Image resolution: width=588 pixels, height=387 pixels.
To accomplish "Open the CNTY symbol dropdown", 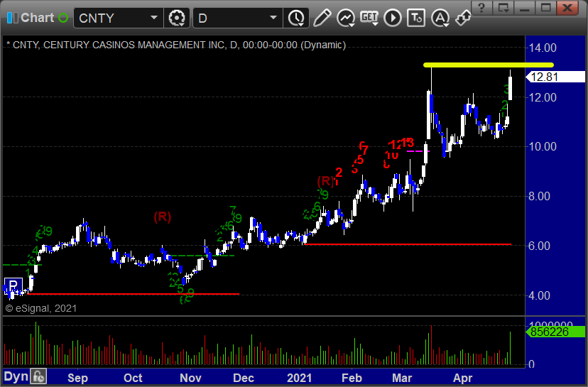I will coord(154,18).
